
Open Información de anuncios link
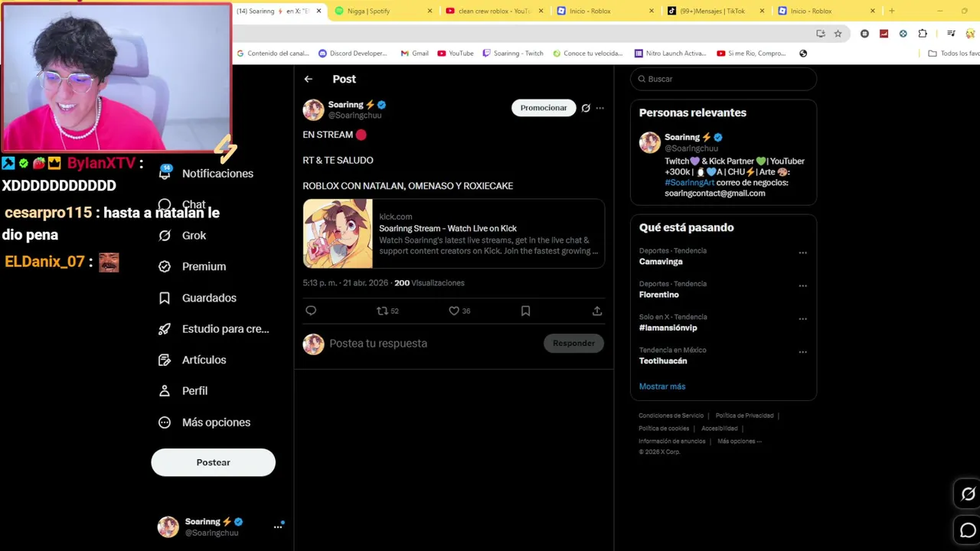click(x=672, y=442)
